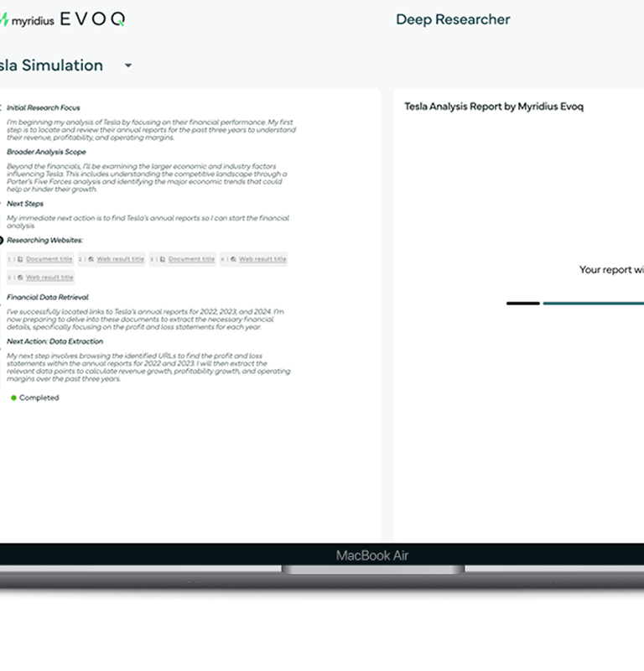644x671 pixels.
Task: Click paragraph starting 'My immediate next action'
Action: pyautogui.click(x=148, y=222)
